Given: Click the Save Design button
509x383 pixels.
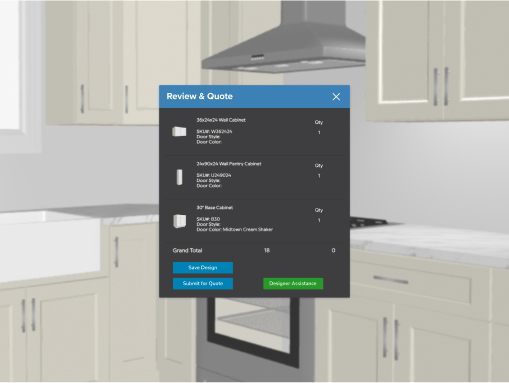Looking at the screenshot, I should tap(203, 268).
